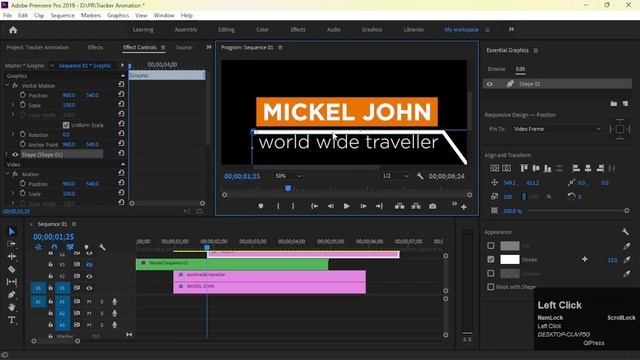Switch to Browse tab in Essential Graphics

(496, 69)
